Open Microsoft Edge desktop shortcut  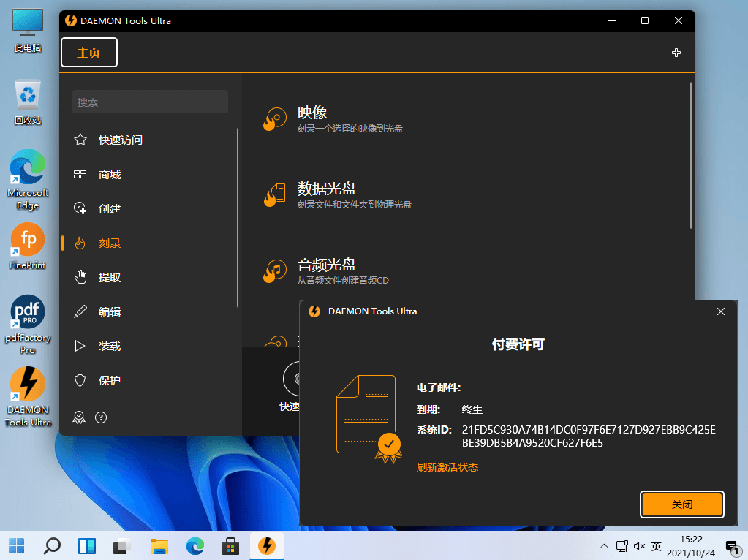[28, 180]
